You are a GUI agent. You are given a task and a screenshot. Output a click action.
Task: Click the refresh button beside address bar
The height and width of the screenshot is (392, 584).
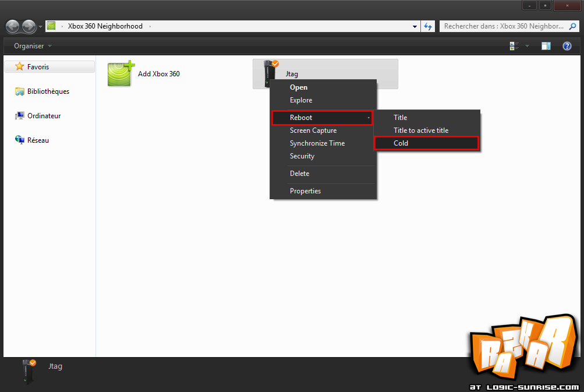(428, 26)
